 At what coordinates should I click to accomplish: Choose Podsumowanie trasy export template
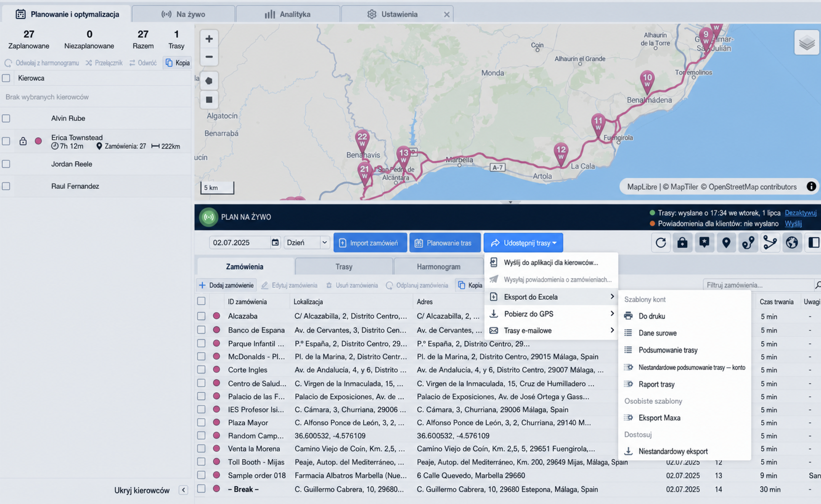point(684,350)
